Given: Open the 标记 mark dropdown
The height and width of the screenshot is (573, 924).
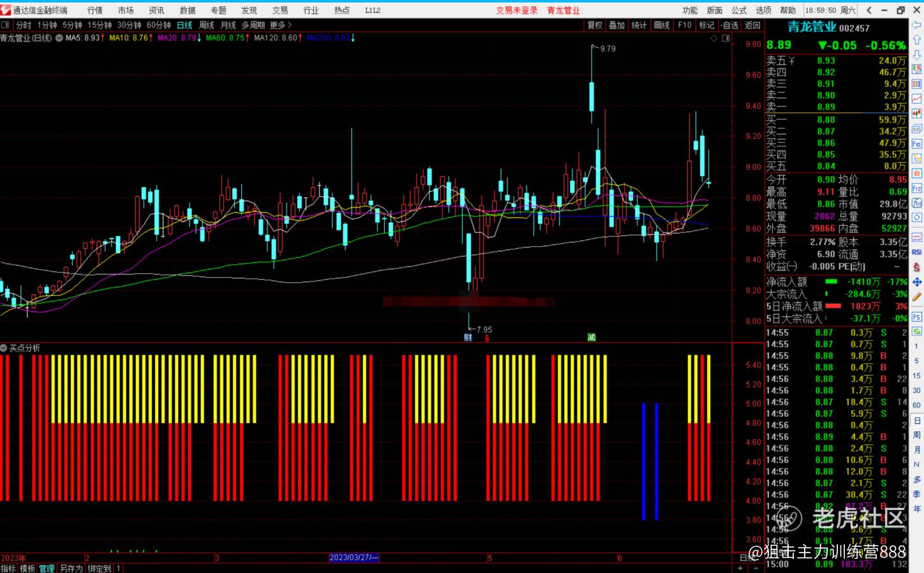Looking at the screenshot, I should click(x=706, y=25).
